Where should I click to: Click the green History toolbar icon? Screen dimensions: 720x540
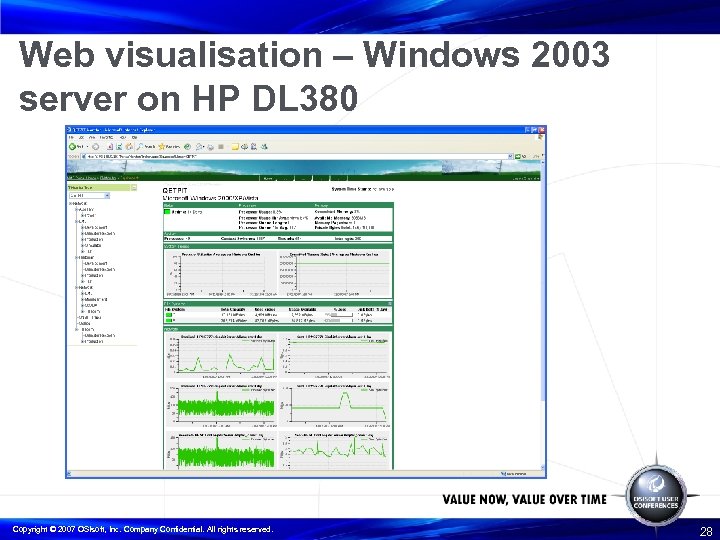(187, 147)
